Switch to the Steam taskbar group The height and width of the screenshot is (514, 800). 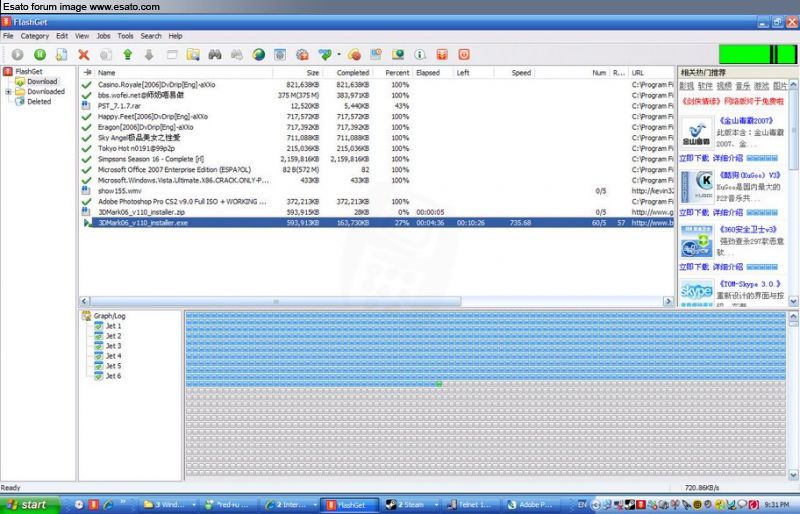click(x=411, y=505)
